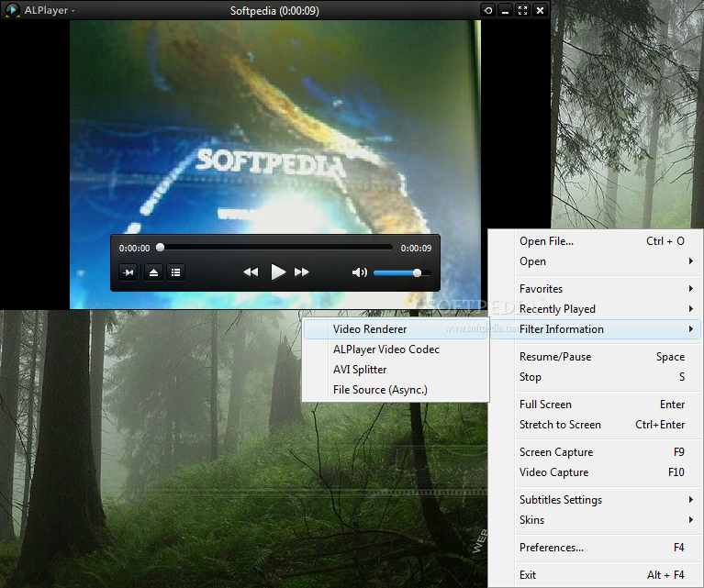Screen dimensions: 704x588
Task: Select Open File... from context menu
Action: pos(596,241)
